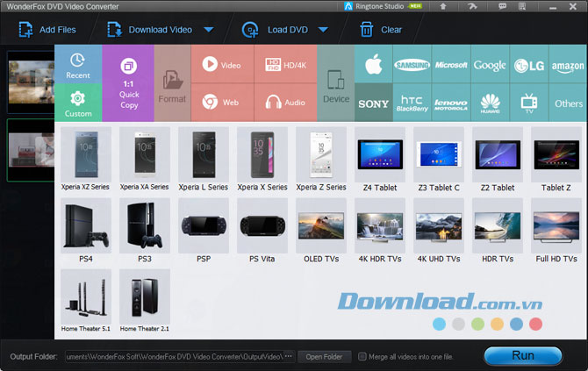Expand the Download Video dropdown arrow
This screenshot has height=371, width=588.
click(209, 30)
